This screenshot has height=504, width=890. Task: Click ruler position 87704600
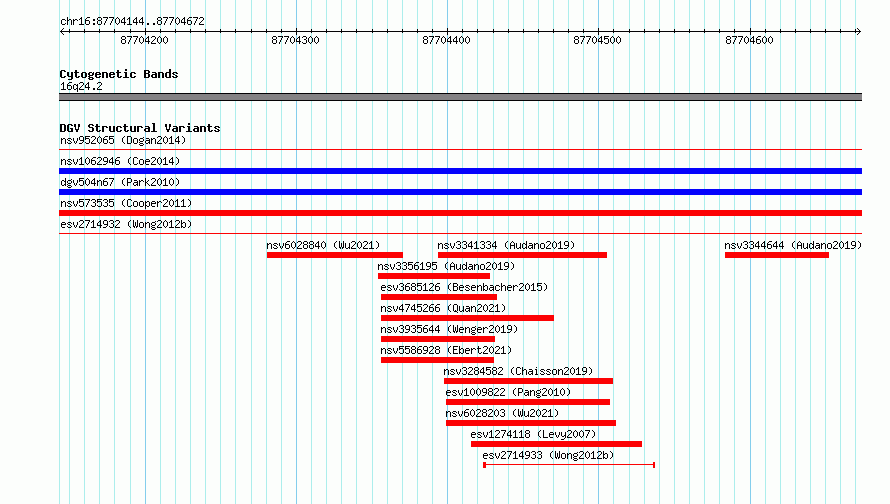click(x=749, y=40)
